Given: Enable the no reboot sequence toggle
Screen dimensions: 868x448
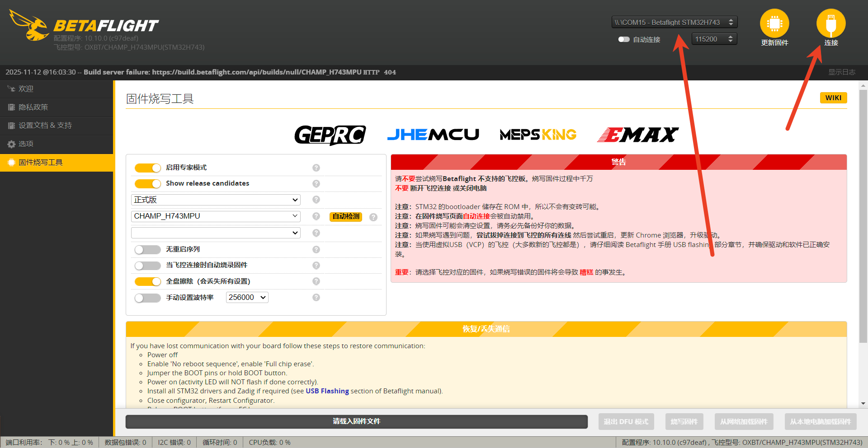Looking at the screenshot, I should (x=148, y=250).
